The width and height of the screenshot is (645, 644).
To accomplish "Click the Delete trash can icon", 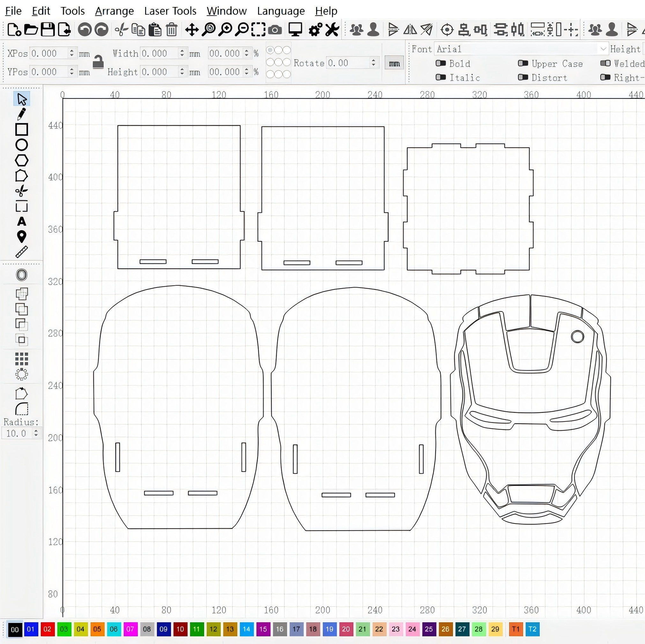I will (x=172, y=29).
